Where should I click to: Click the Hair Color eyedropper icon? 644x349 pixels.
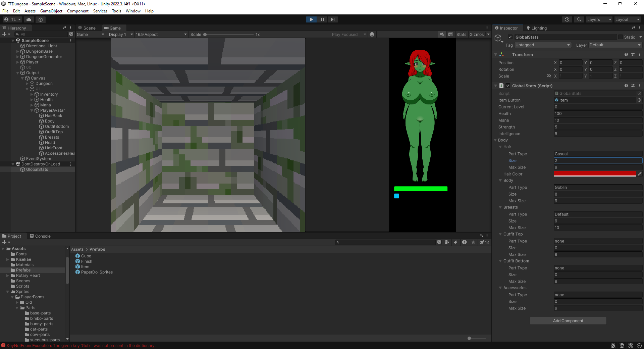640,174
